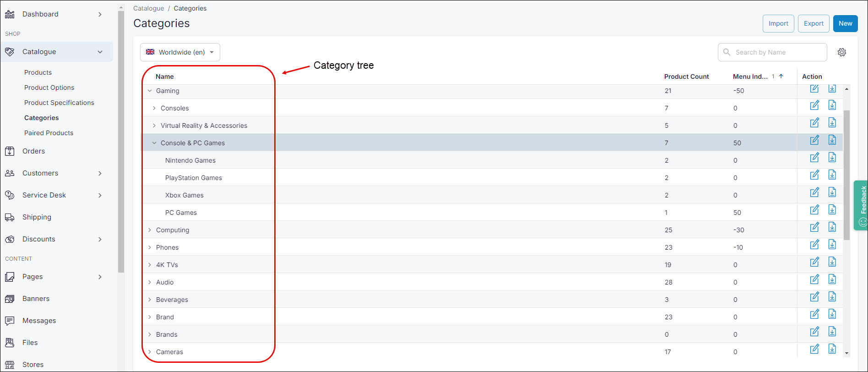This screenshot has height=372, width=868.
Task: Collapse the Catalogue menu chevron
Action: pos(100,51)
